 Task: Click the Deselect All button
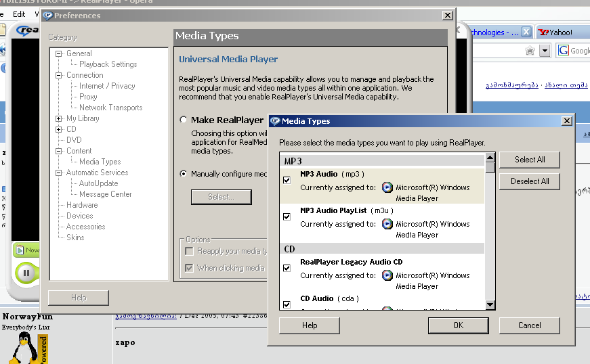pyautogui.click(x=530, y=181)
